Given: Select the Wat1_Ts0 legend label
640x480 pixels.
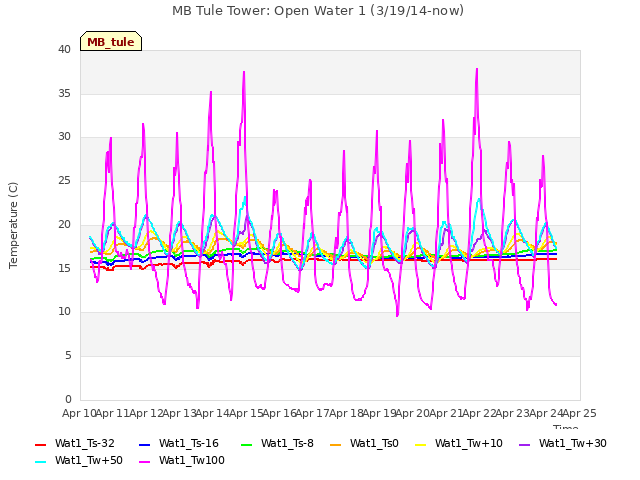Looking at the screenshot, I should pyautogui.click(x=374, y=443).
